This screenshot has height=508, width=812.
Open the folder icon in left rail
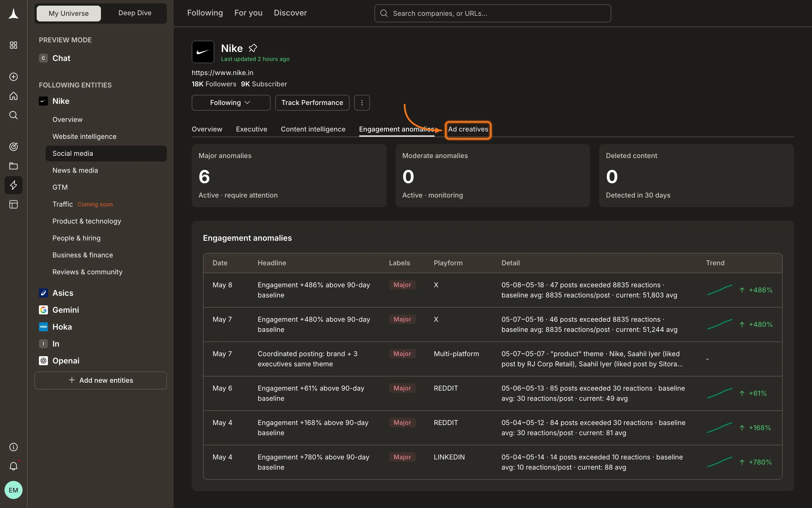click(14, 166)
